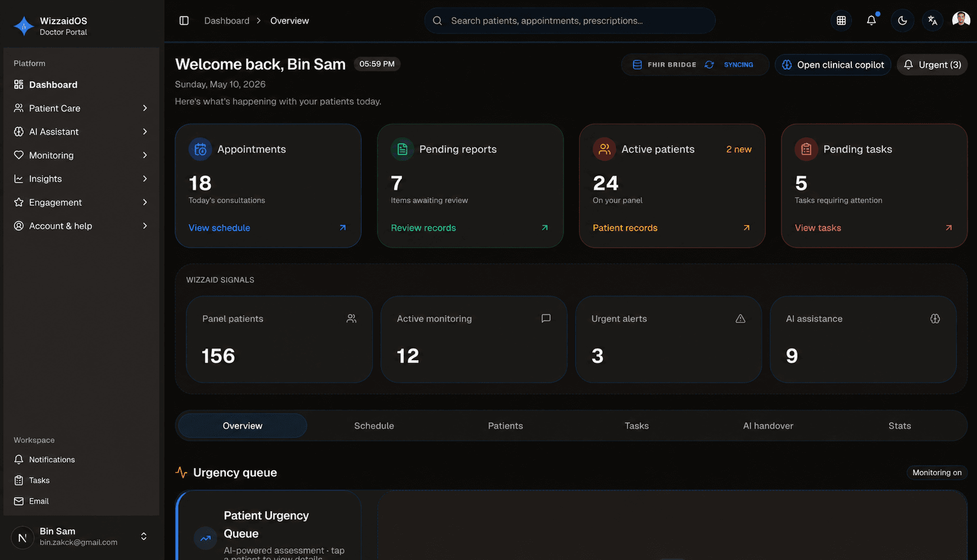The width and height of the screenshot is (977, 560).
Task: Expand AI Assistant sidebar chevron
Action: 145,131
